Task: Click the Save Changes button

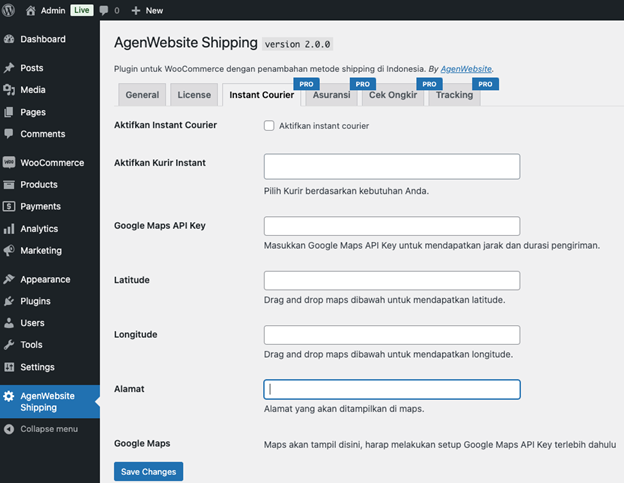Action: point(148,471)
